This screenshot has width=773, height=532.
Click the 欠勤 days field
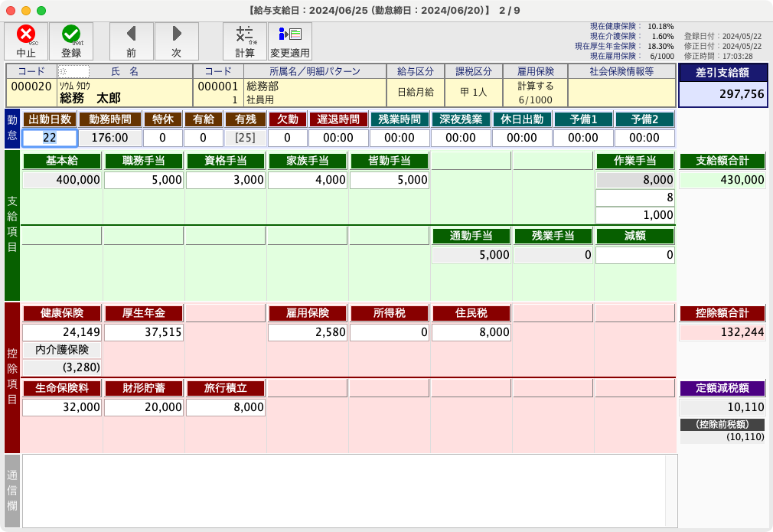(287, 138)
